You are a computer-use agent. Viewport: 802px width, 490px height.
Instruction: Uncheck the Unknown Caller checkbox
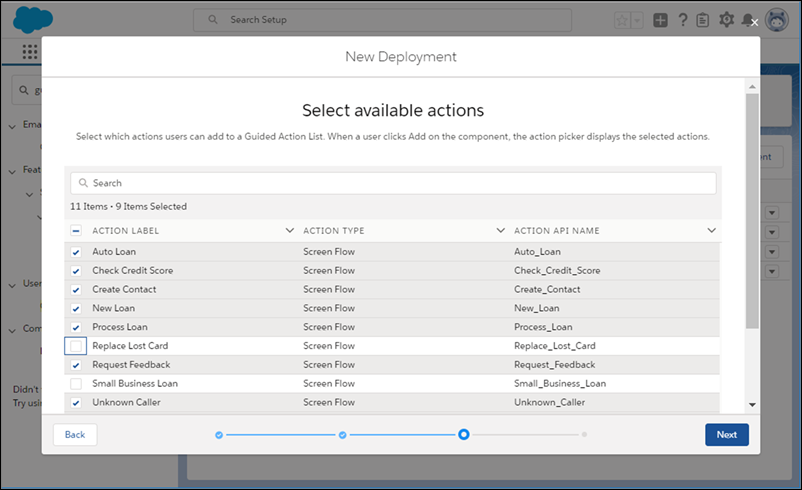pos(76,403)
